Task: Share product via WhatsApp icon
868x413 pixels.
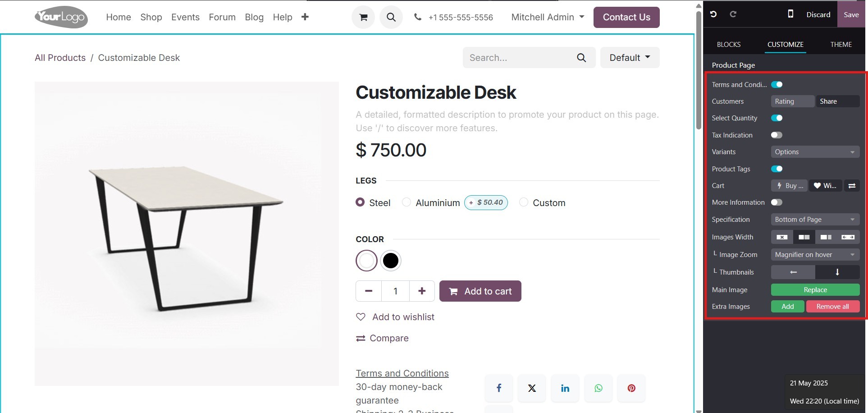Action: tap(598, 388)
